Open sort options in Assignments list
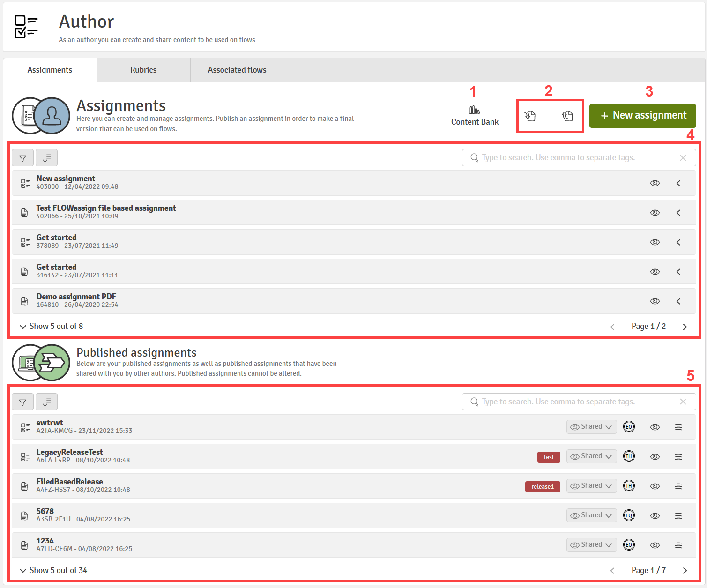 (x=47, y=158)
